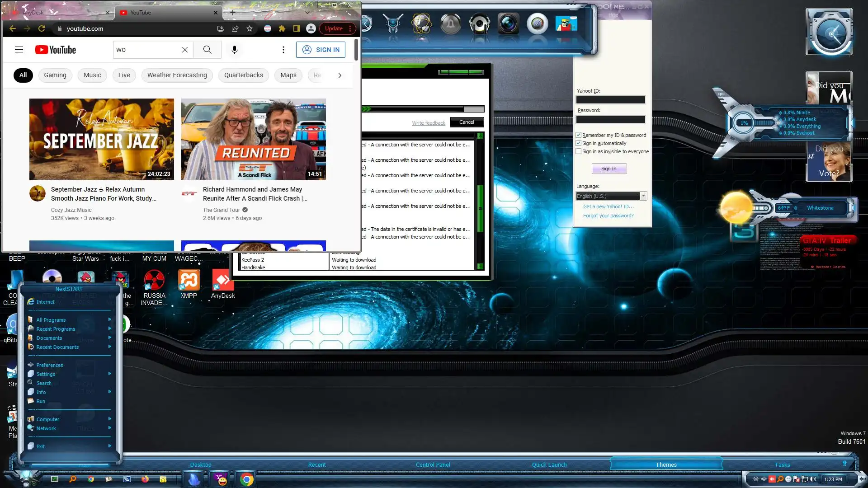The width and height of the screenshot is (868, 488).
Task: Toggle Sign in automatically checkbox
Action: pos(579,143)
